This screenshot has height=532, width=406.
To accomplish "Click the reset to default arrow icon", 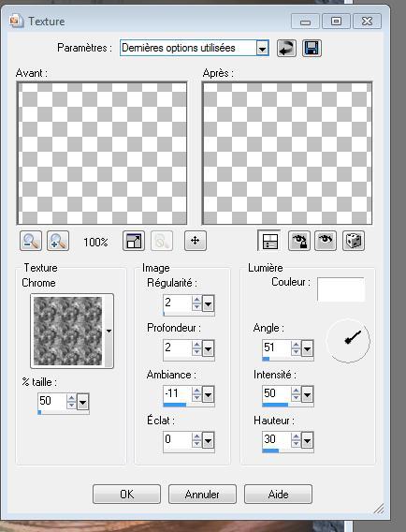I will coord(286,48).
